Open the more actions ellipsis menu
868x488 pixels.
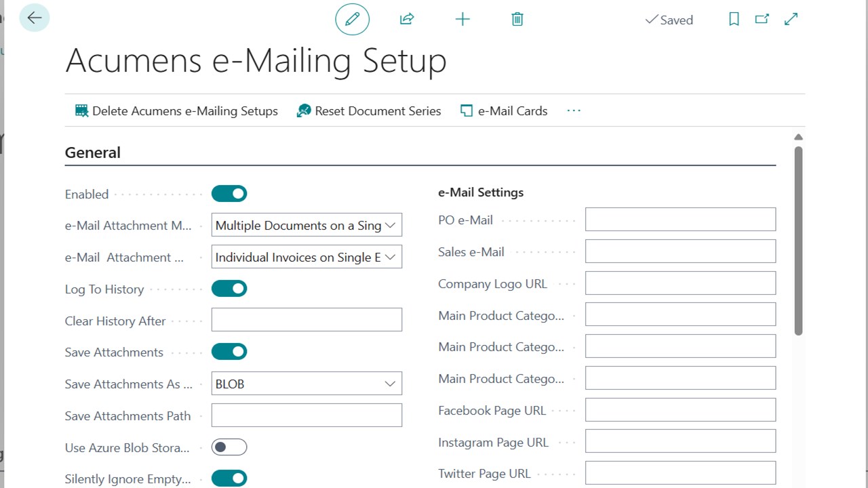[x=573, y=110]
